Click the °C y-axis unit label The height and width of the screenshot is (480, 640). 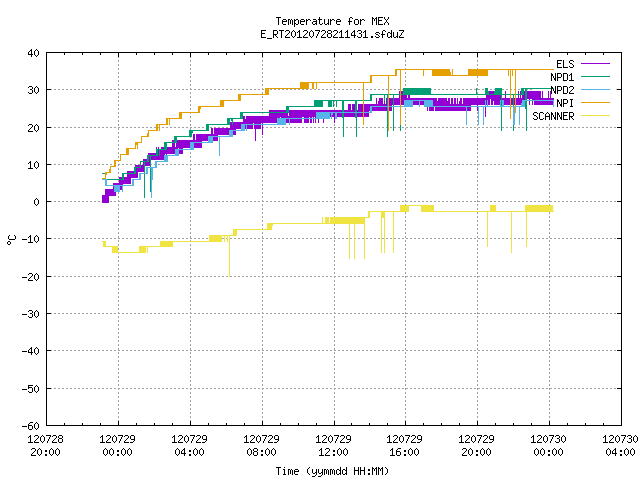(x=11, y=240)
